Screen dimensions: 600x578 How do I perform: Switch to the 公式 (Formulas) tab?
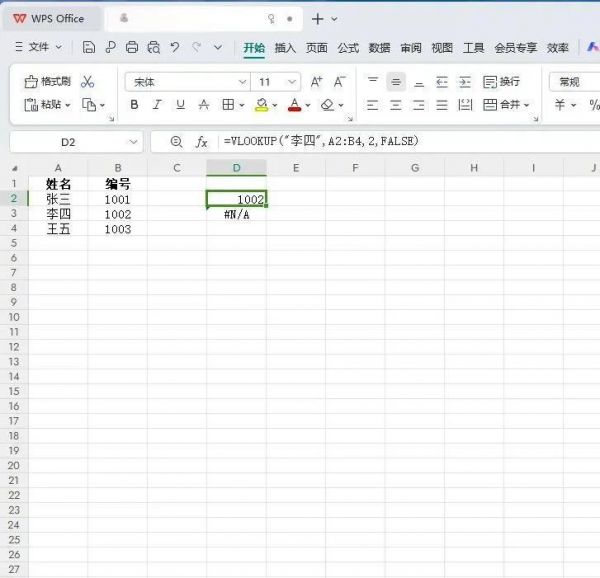[x=348, y=47]
